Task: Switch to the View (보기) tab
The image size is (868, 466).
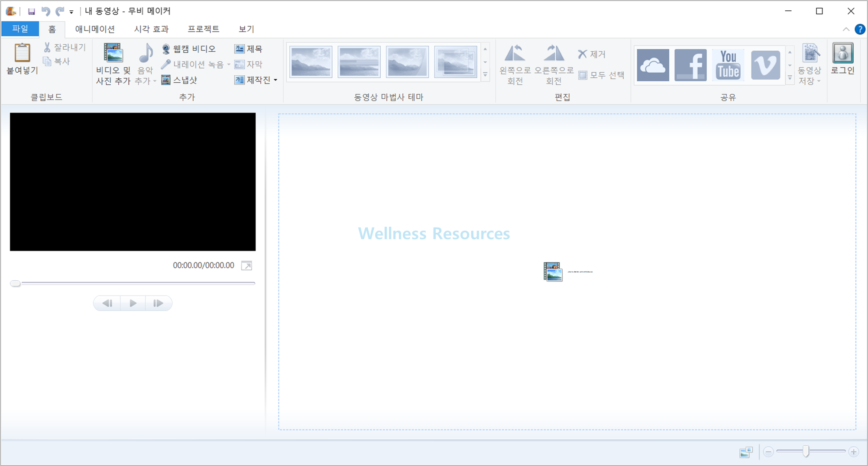Action: pyautogui.click(x=246, y=29)
